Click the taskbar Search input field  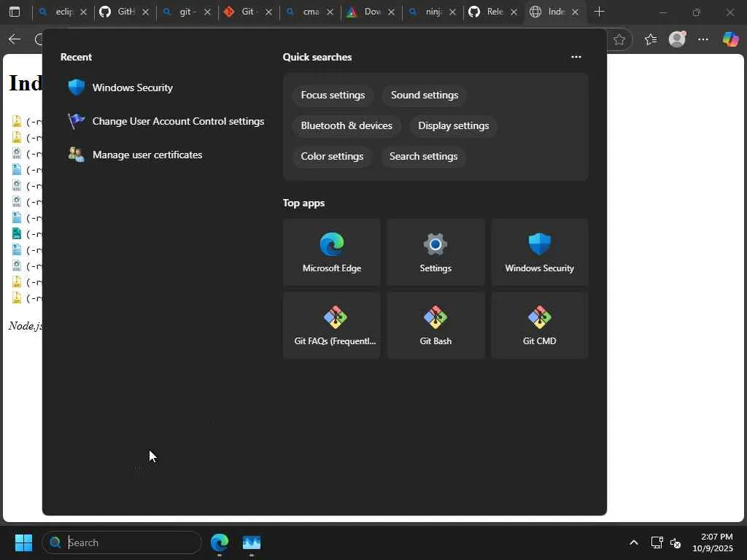click(122, 542)
